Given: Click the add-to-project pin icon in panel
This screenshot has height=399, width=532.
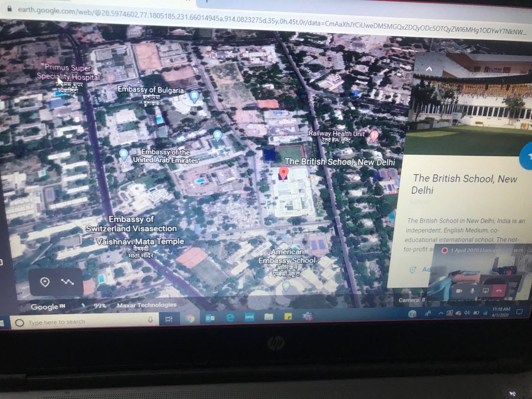Looking at the screenshot, I should (413, 270).
